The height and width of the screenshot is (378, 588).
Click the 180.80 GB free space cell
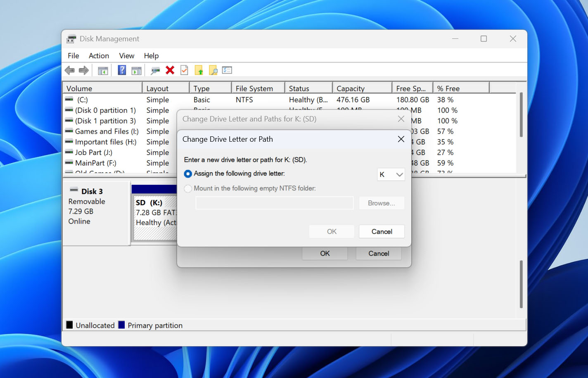point(413,100)
